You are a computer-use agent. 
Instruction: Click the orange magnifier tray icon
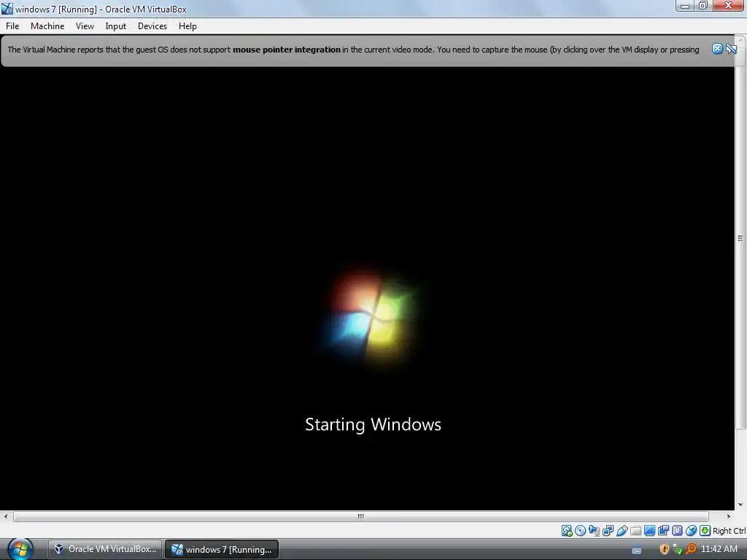point(691,549)
